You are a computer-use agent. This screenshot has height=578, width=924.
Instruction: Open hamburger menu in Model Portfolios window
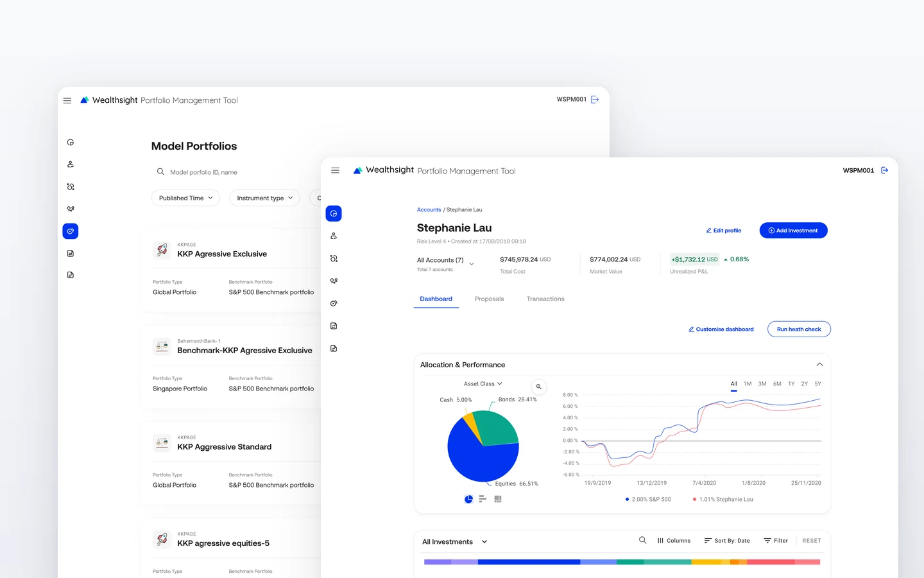click(x=67, y=101)
